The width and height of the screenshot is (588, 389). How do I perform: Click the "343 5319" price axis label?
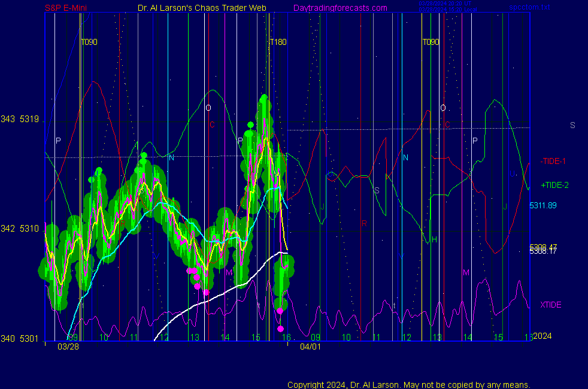(x=20, y=119)
